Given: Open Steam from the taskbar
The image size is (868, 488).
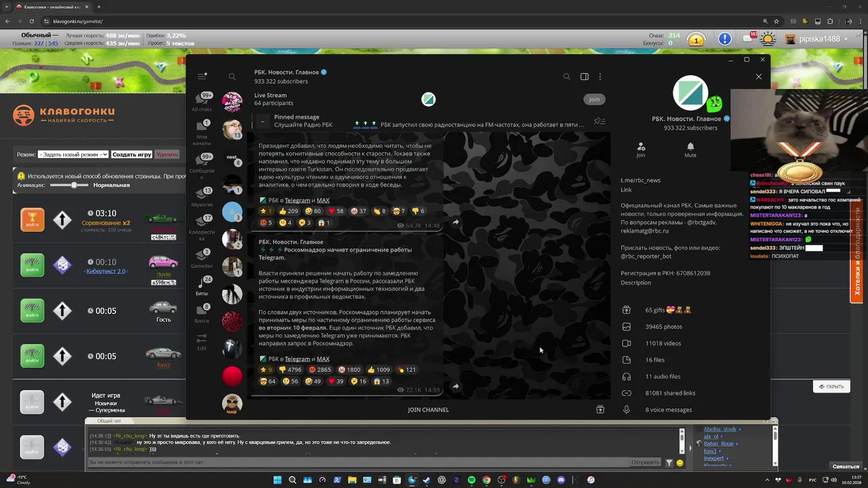Looking at the screenshot, I should (x=427, y=480).
